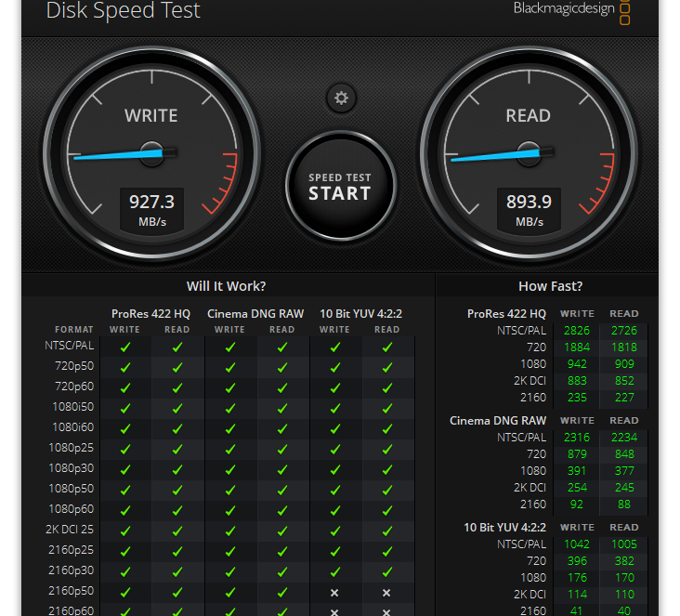Click the checkmark for 1080p60 Cinema DNG RAW read
Screen dimensions: 680x616
point(282,510)
